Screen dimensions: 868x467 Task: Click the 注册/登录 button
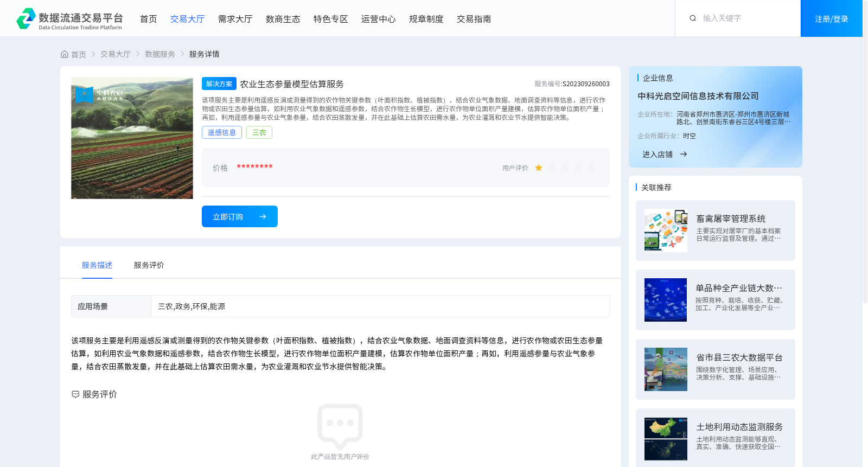click(832, 18)
